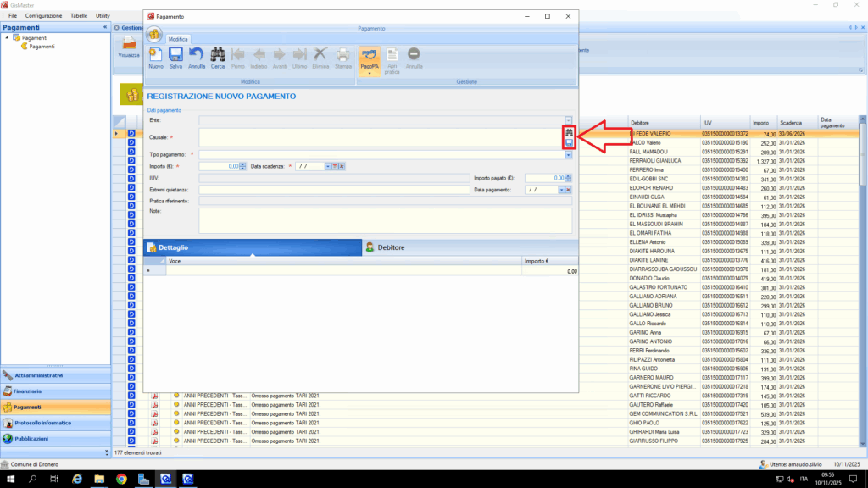The width and height of the screenshot is (868, 488).
Task: Increase the Importo value with spinner arrow
Action: pos(244,164)
